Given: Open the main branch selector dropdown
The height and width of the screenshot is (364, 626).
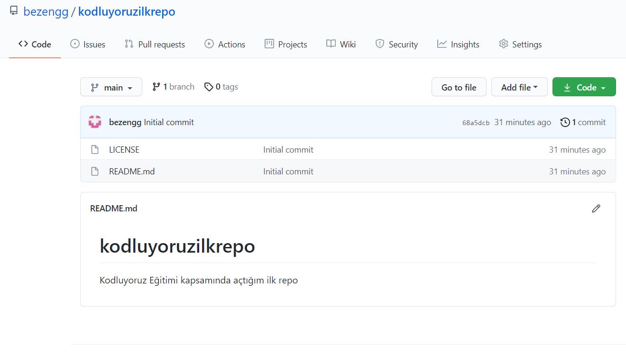Looking at the screenshot, I should (111, 87).
